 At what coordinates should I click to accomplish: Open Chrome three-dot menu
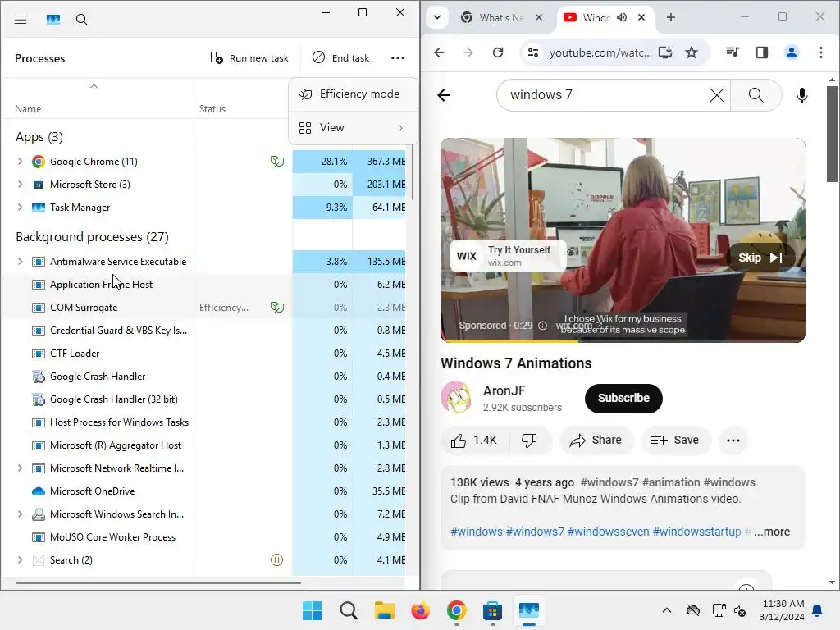pyautogui.click(x=820, y=52)
